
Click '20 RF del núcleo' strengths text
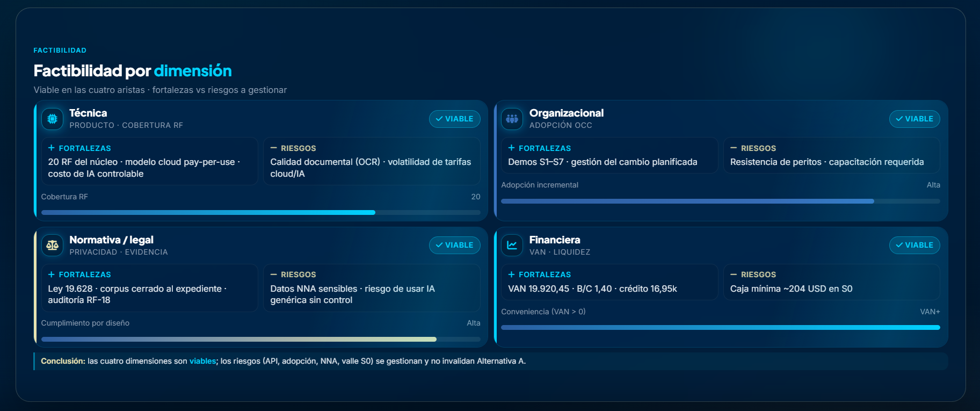(144, 168)
